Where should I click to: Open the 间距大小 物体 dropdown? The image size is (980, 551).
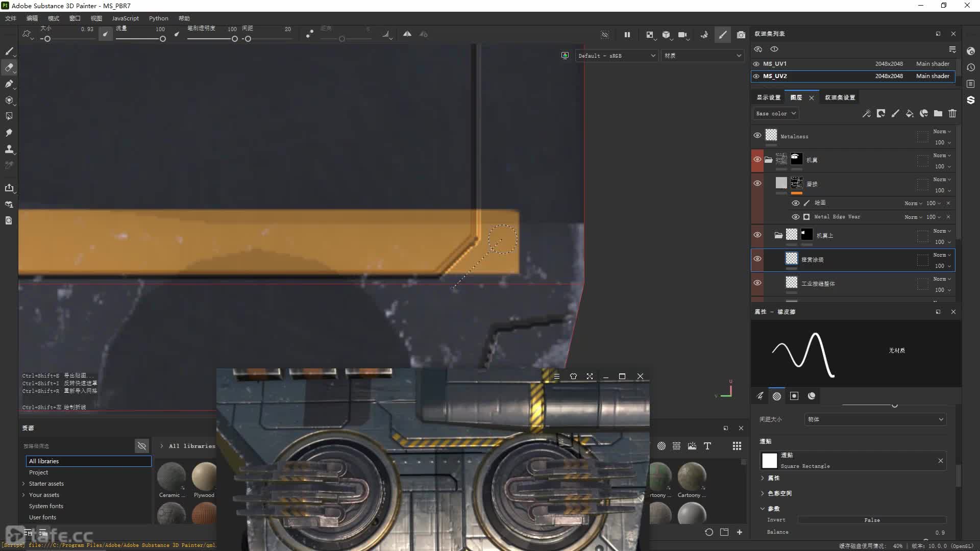point(875,419)
